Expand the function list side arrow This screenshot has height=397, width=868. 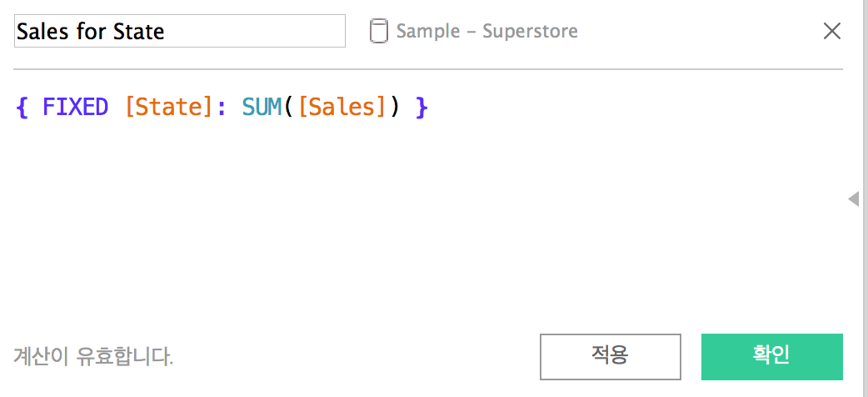coord(854,198)
